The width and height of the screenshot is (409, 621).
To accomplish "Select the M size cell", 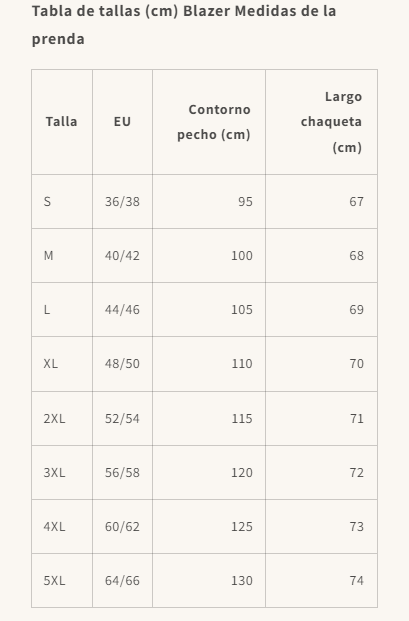I will coord(62,256).
